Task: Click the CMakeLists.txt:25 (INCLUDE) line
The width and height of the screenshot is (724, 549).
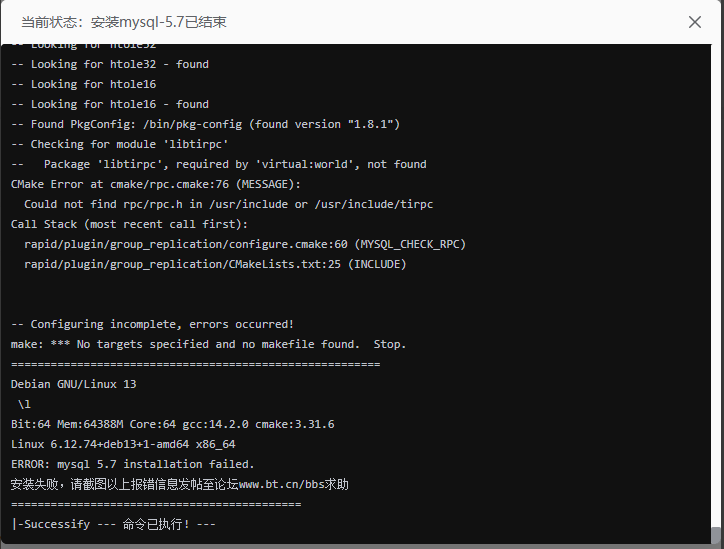Action: (x=217, y=264)
